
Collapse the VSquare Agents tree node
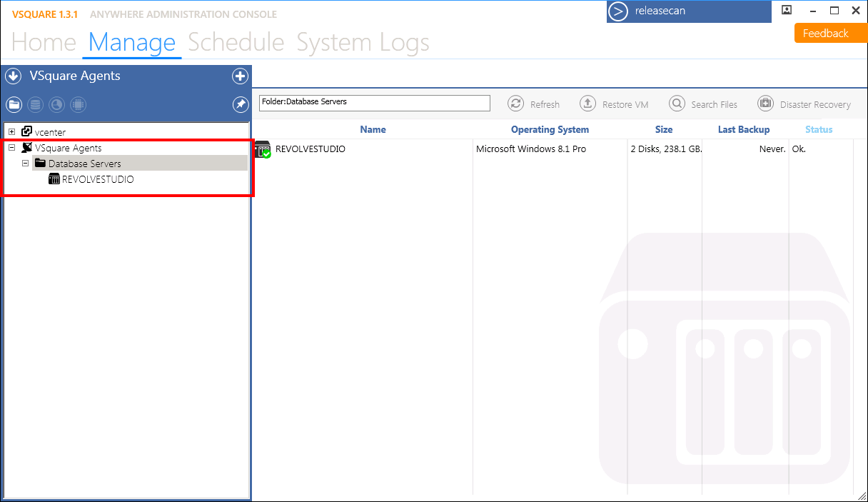12,148
